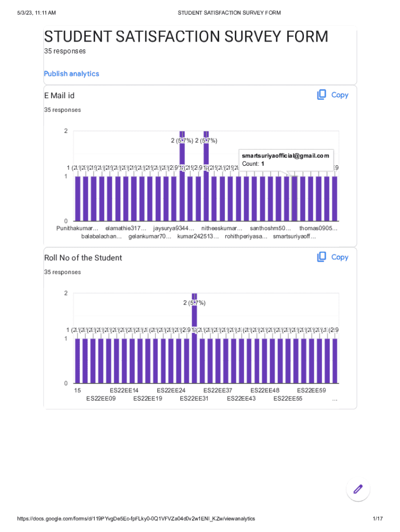Image resolution: width=400 pixels, height=532 pixels.
Task: Click the right tallest bar in E Mail id chart
Action: [206, 177]
